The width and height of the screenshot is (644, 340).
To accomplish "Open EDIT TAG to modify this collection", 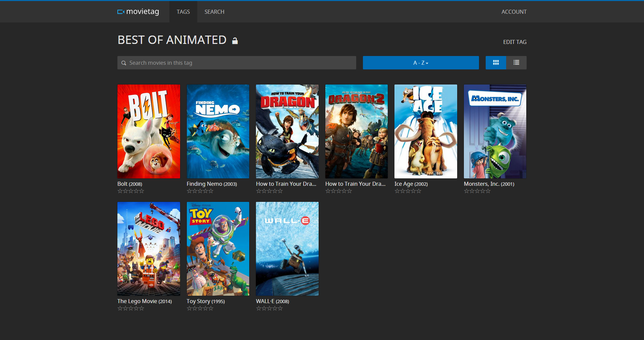I will [514, 42].
